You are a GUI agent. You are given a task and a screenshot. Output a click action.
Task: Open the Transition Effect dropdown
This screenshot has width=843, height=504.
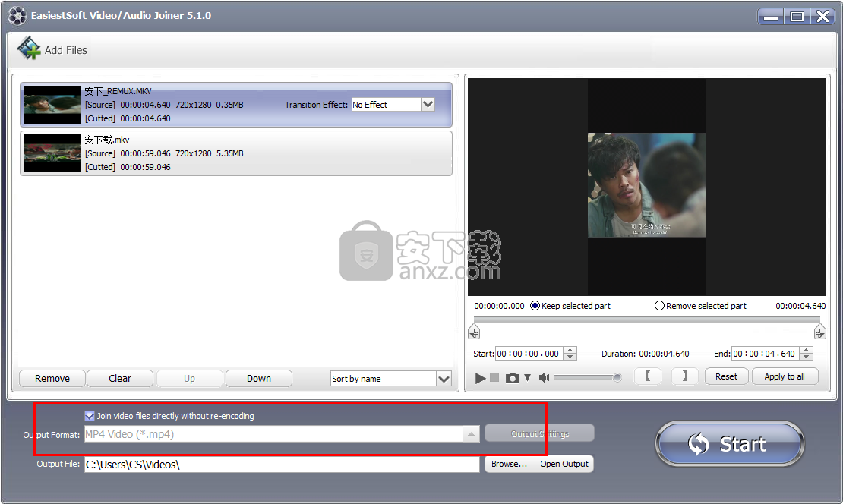428,104
